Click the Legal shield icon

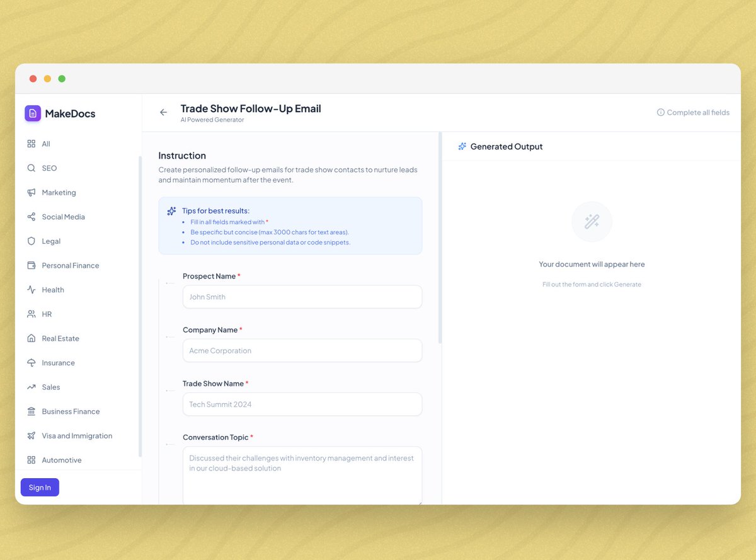point(31,241)
